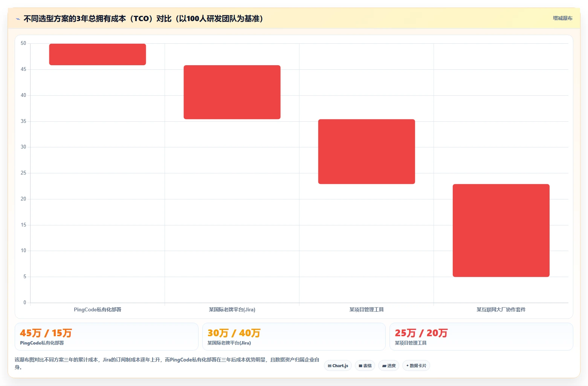The width and height of the screenshot is (588, 386).
Task: Click the x-axis label 某互联网大厂协作套件
Action: click(x=501, y=309)
